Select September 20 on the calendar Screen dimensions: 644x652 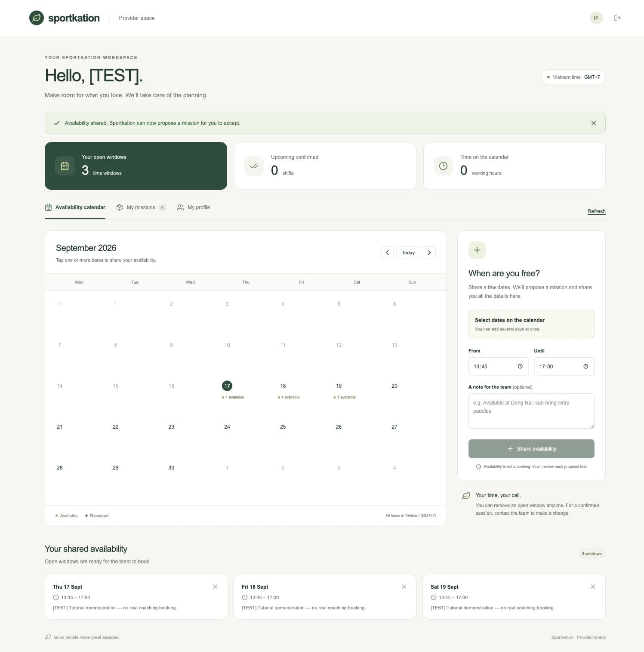coord(394,386)
